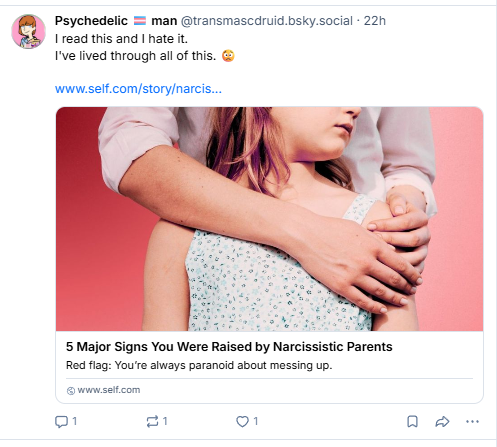The width and height of the screenshot is (497, 447).
Task: Like the post with the heart icon
Action: pos(242,422)
